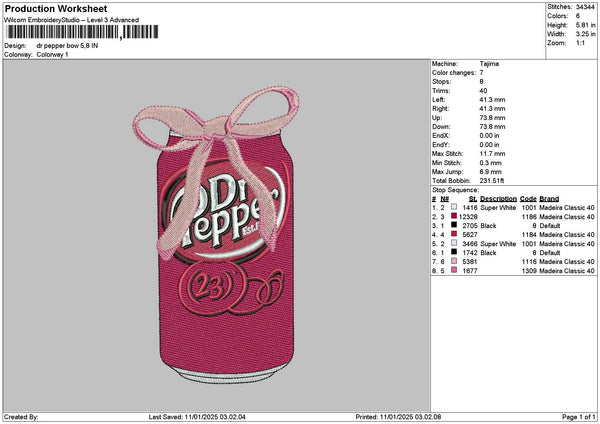The width and height of the screenshot is (600, 424).
Task: Click the Max Jump value 6.9 mm
Action: click(x=491, y=172)
